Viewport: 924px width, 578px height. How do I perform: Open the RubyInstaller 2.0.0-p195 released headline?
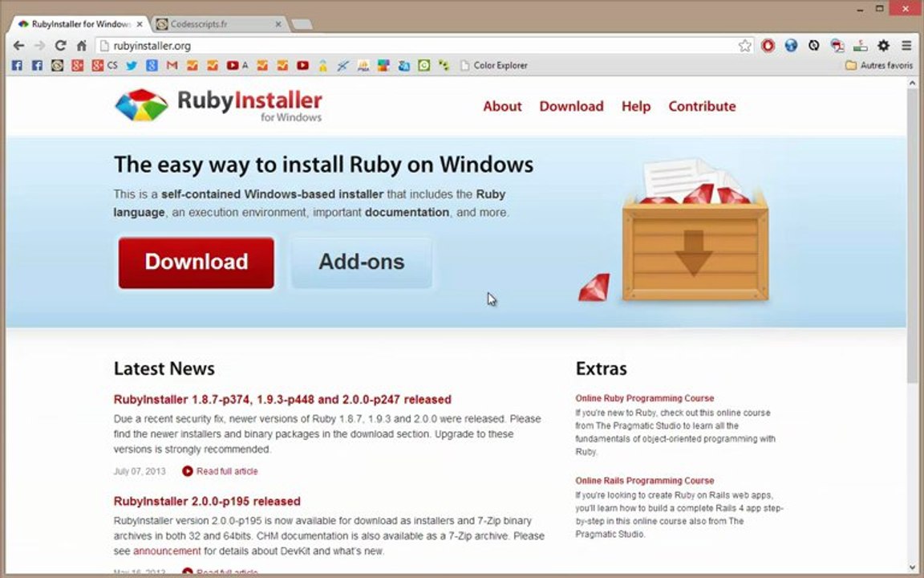(207, 501)
